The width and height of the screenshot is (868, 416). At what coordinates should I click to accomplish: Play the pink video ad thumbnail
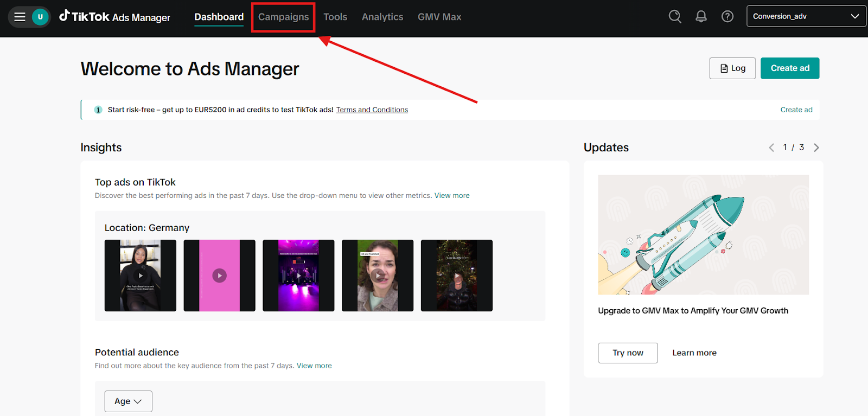coord(219,276)
